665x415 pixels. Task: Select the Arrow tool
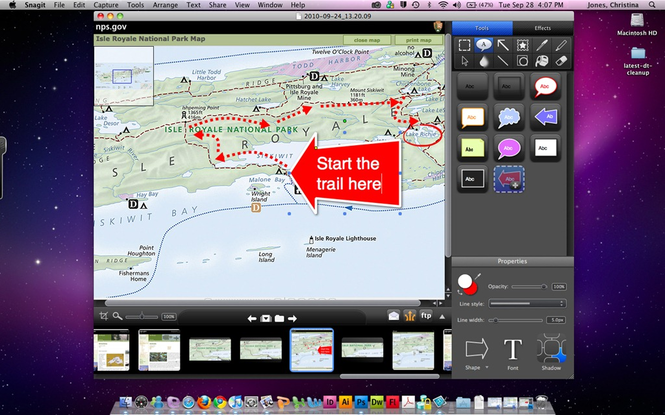tap(503, 45)
